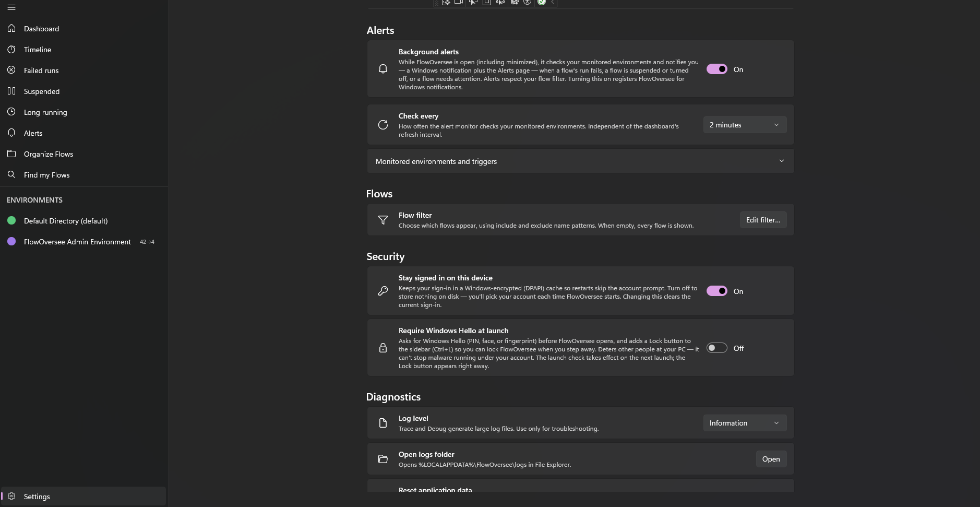Click the Failed runs X-circle icon

pos(11,70)
